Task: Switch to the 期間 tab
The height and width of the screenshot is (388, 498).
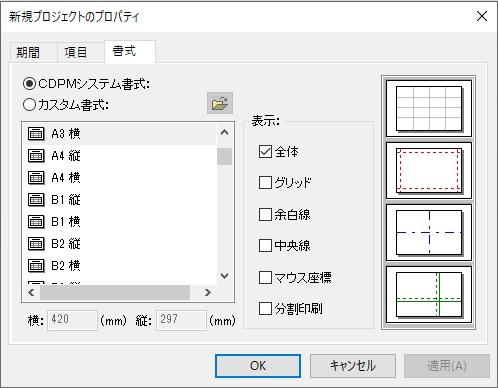Action: (33, 52)
